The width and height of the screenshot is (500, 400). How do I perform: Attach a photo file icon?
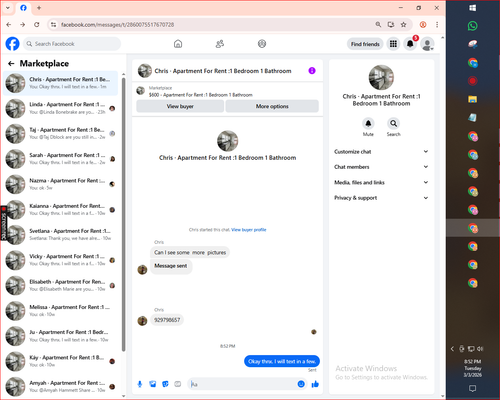153,384
